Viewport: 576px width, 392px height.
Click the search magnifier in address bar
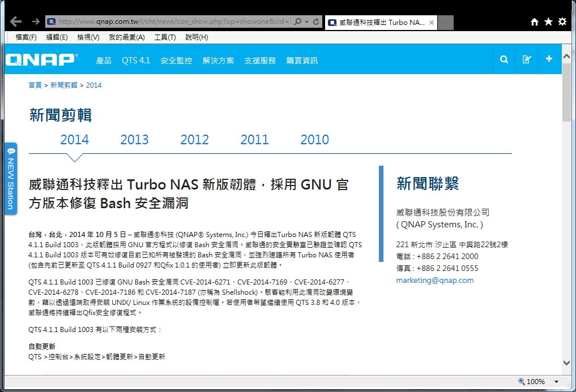[x=297, y=21]
